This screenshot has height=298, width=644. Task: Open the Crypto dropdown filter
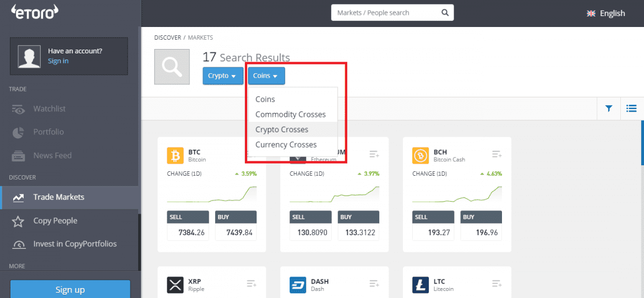click(222, 76)
